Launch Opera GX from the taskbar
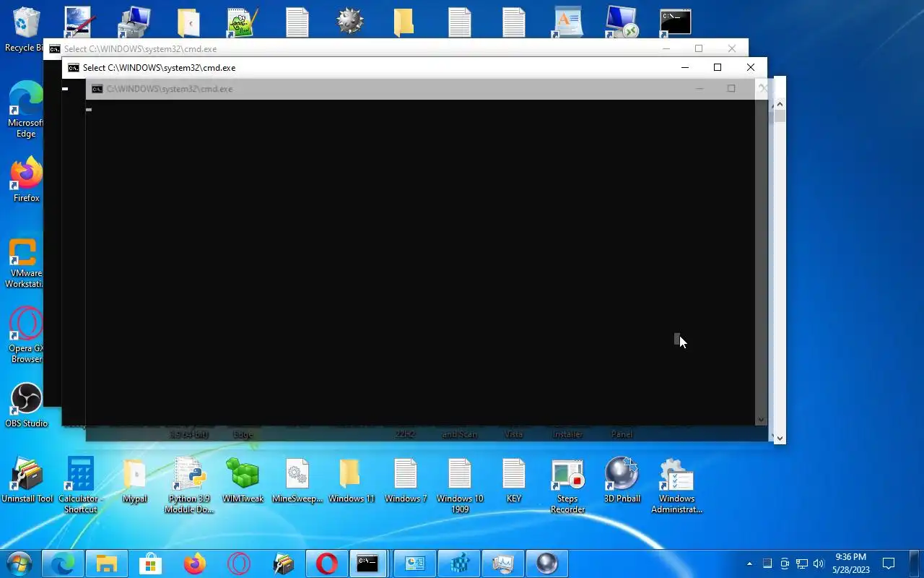 pyautogui.click(x=239, y=564)
